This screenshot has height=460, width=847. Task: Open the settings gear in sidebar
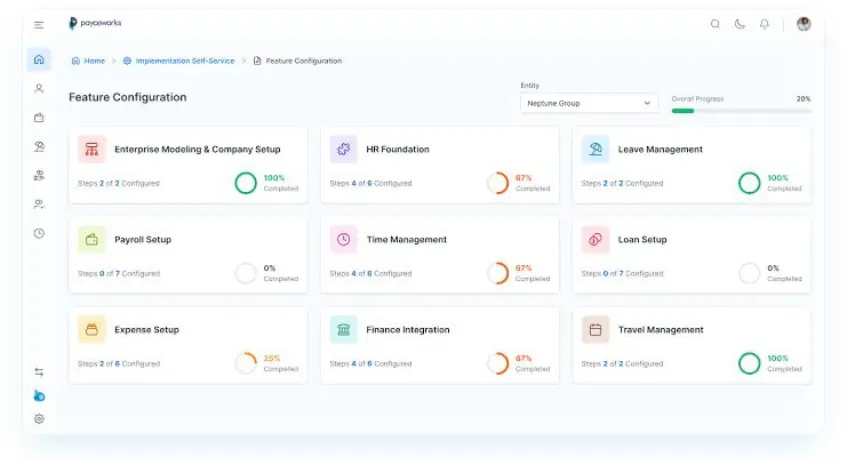pyautogui.click(x=39, y=419)
